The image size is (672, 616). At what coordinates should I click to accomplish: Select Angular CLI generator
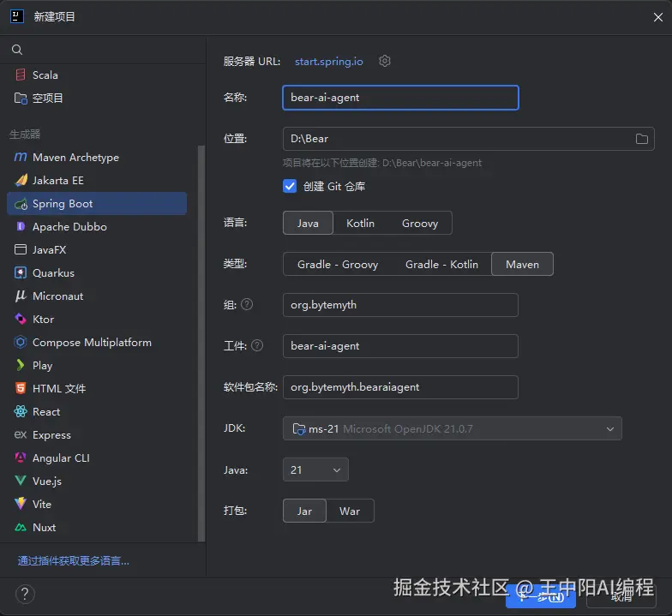coord(97,458)
